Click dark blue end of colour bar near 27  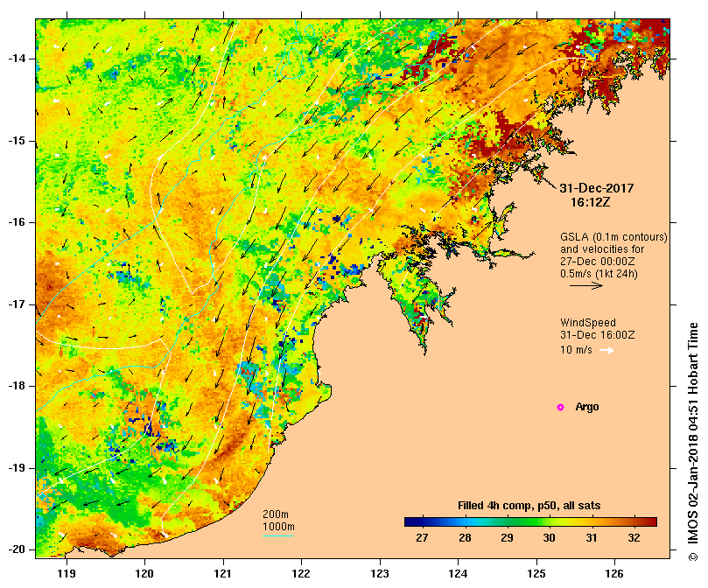tap(413, 522)
